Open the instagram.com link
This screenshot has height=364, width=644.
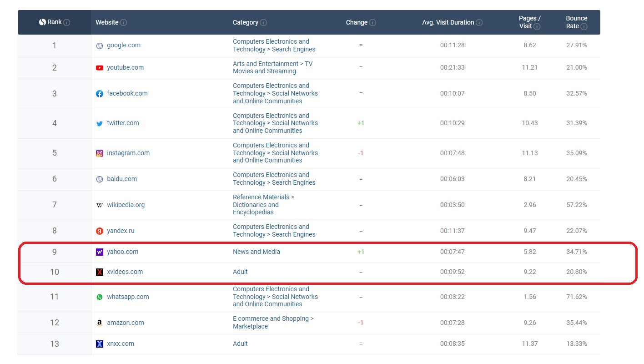(x=128, y=153)
